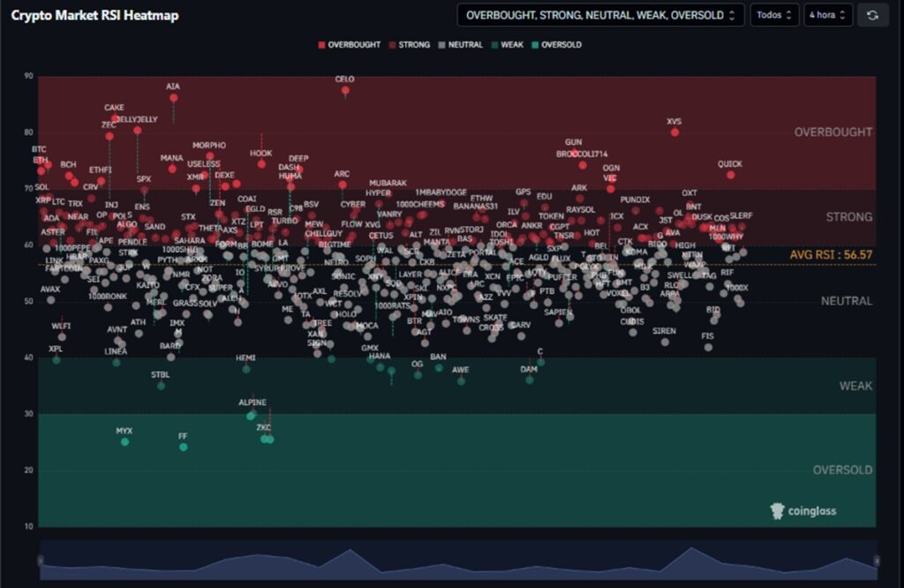The image size is (904, 588).
Task: Click the refresh icon button
Action: pyautogui.click(x=872, y=15)
